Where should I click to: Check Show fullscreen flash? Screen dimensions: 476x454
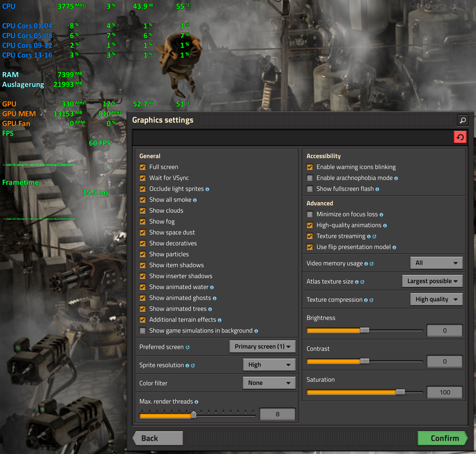pos(310,189)
